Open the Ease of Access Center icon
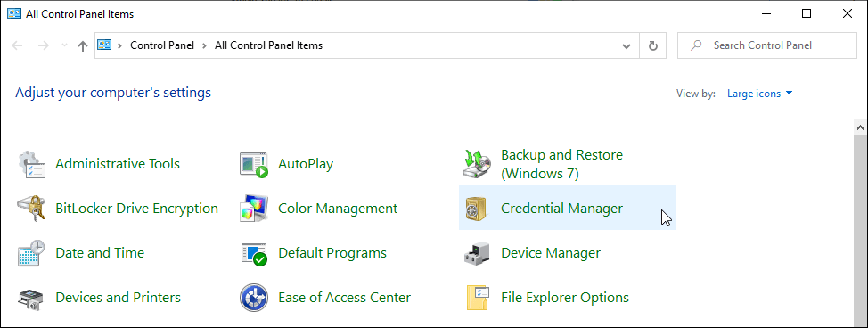Image resolution: width=868 pixels, height=328 pixels. tap(254, 298)
